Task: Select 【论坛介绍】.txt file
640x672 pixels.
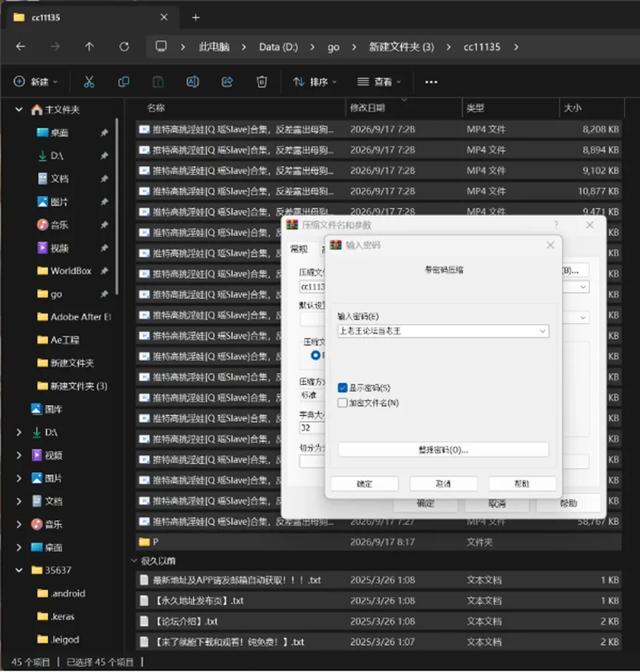Action: coord(379,621)
